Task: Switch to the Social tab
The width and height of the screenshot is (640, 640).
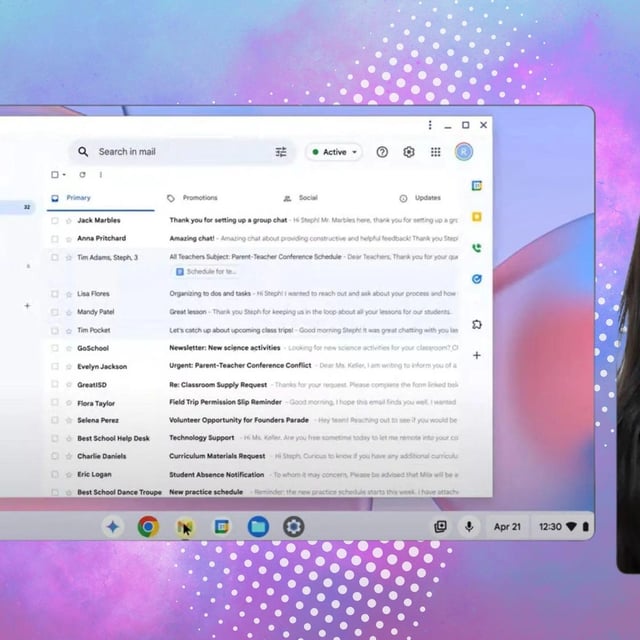Action: pyautogui.click(x=300, y=198)
